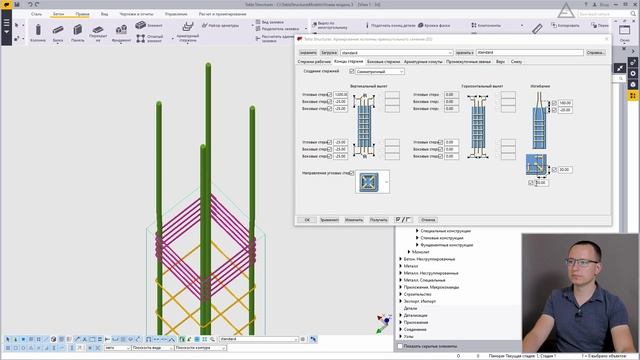This screenshot has height=360, width=640.
Task: Expand the Металл tree node
Action: (x=400, y=266)
